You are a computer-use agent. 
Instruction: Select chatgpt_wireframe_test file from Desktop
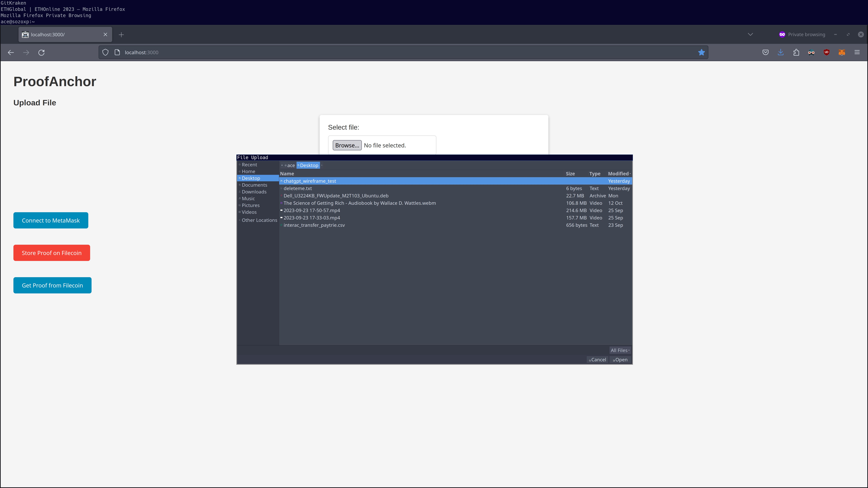click(309, 181)
